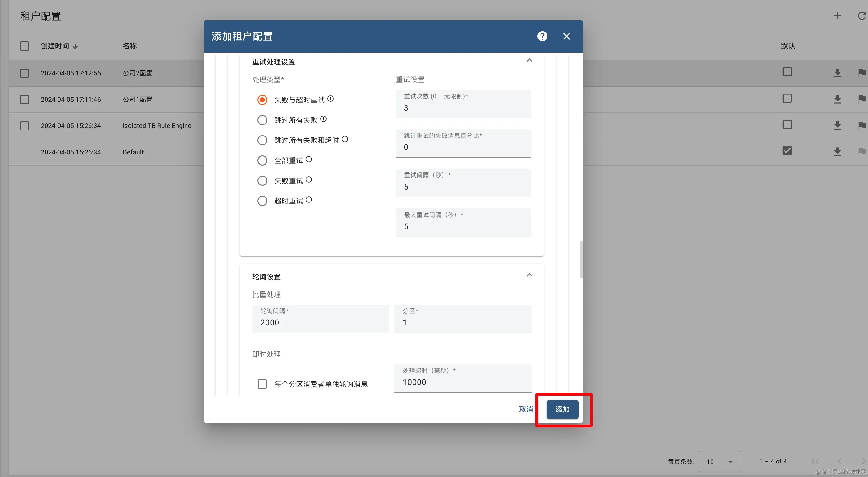This screenshot has width=868, height=477.
Task: Click the info icon next to 全部重试
Action: [x=309, y=160]
